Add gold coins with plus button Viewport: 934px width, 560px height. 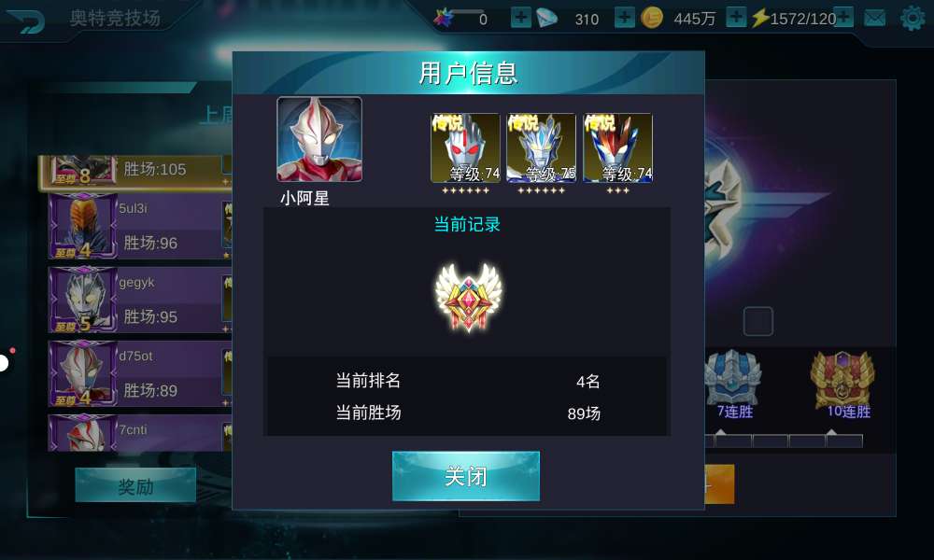pos(736,17)
